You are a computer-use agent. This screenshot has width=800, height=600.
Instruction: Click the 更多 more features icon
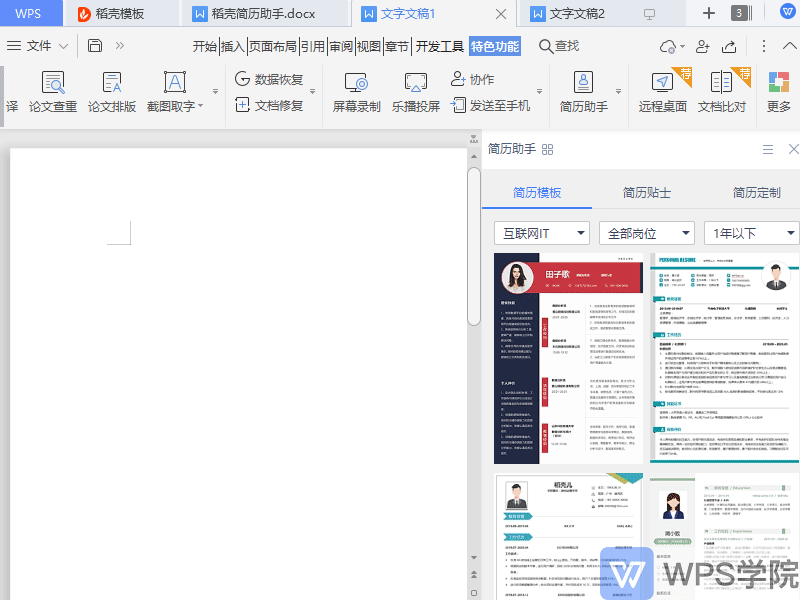[779, 83]
